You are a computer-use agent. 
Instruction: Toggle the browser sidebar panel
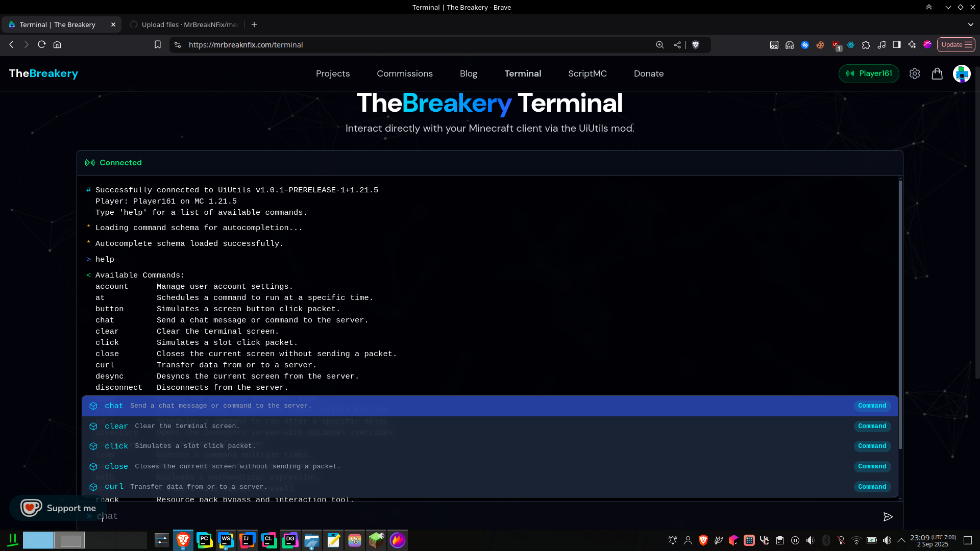(897, 45)
